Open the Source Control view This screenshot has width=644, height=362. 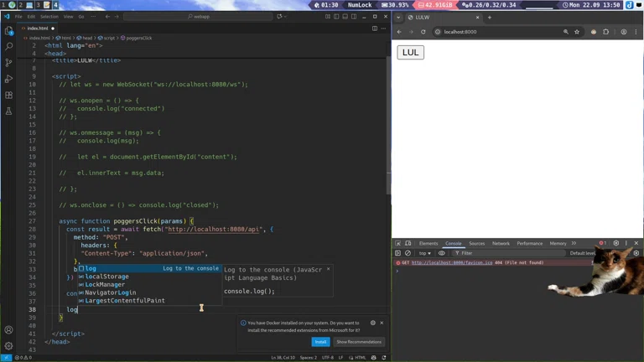(x=9, y=63)
